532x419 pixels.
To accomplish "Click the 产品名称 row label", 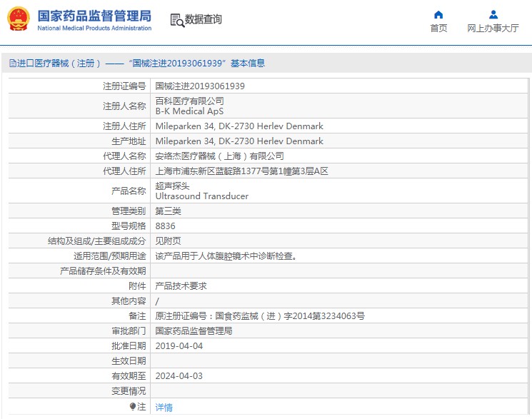I will (x=129, y=191).
